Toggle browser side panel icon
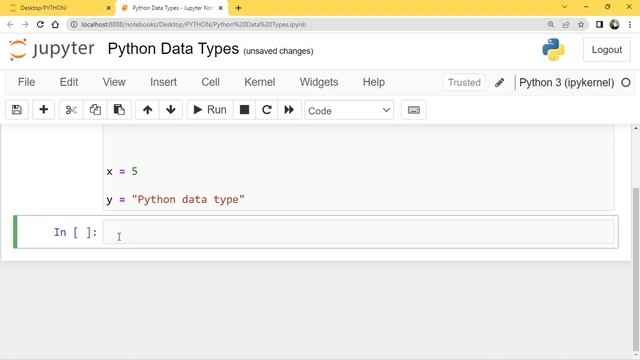The width and height of the screenshot is (640, 360). coord(599,24)
